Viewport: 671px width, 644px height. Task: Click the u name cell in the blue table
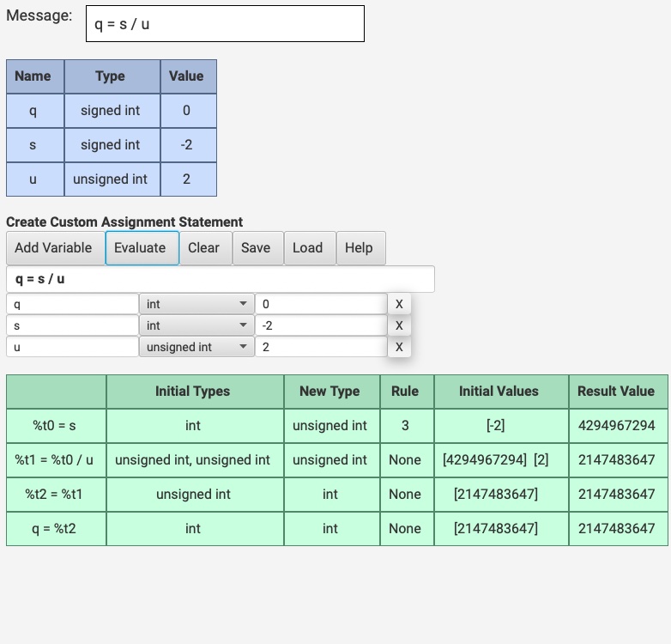click(35, 179)
